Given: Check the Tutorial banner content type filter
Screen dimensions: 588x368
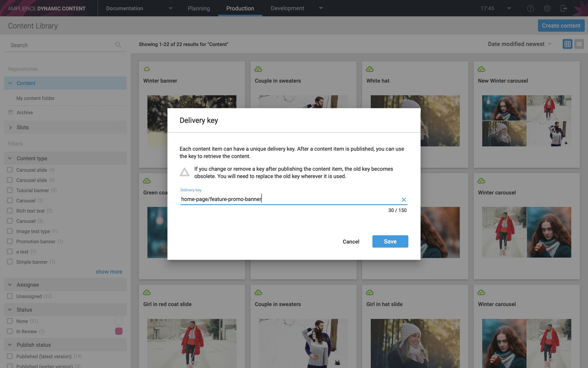Looking at the screenshot, I should (x=10, y=190).
